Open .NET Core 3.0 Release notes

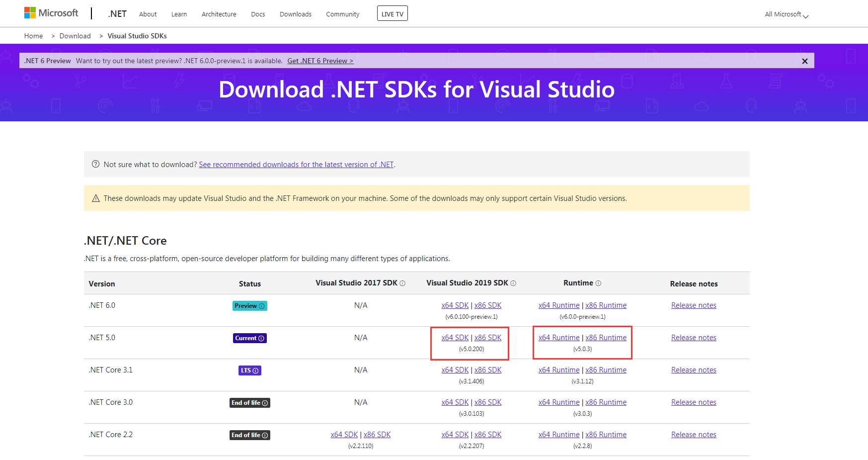[x=694, y=402]
